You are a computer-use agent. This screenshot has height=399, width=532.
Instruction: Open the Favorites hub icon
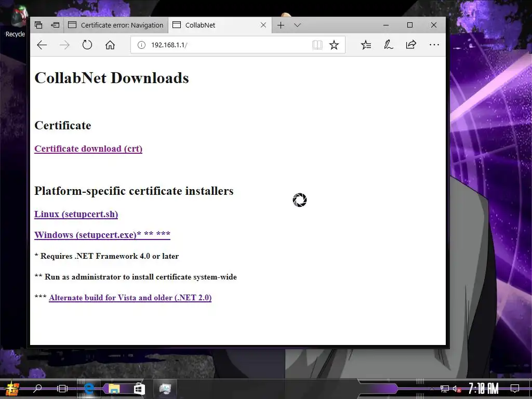(366, 45)
